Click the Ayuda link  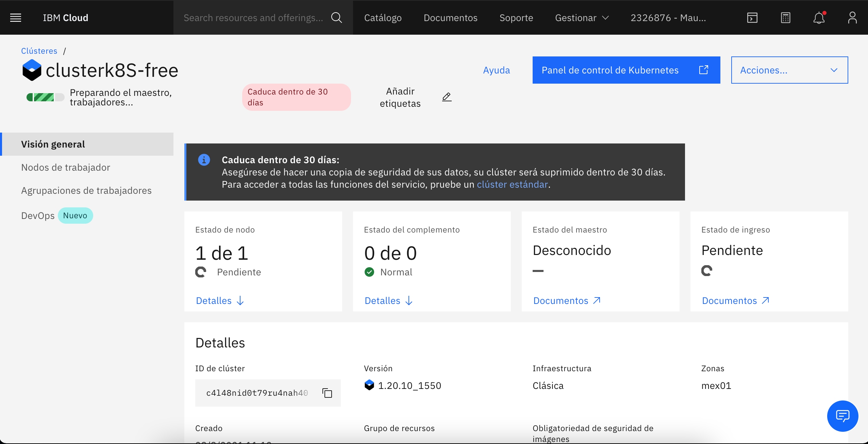tap(496, 70)
